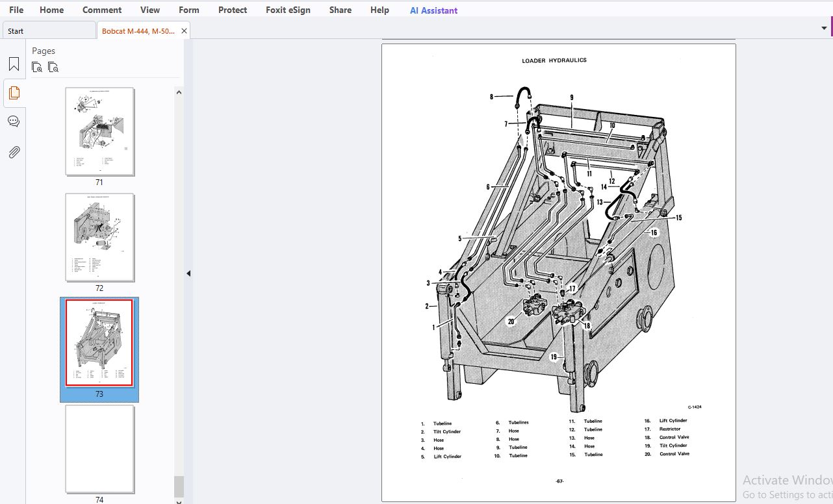
Task: Open the Bookmarks panel icon
Action: pyautogui.click(x=14, y=64)
